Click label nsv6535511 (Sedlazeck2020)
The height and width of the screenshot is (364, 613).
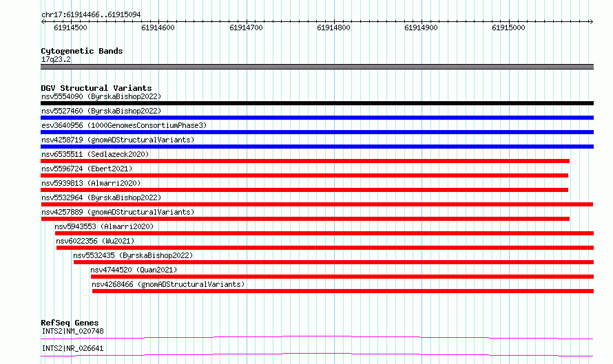(x=95, y=154)
